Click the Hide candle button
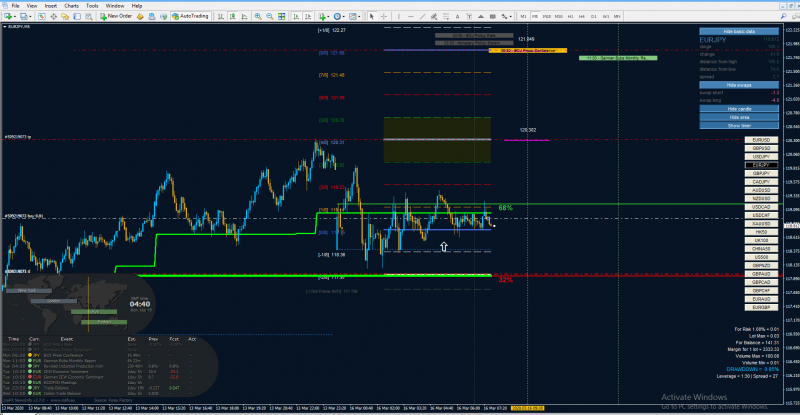800x415 pixels. point(739,109)
